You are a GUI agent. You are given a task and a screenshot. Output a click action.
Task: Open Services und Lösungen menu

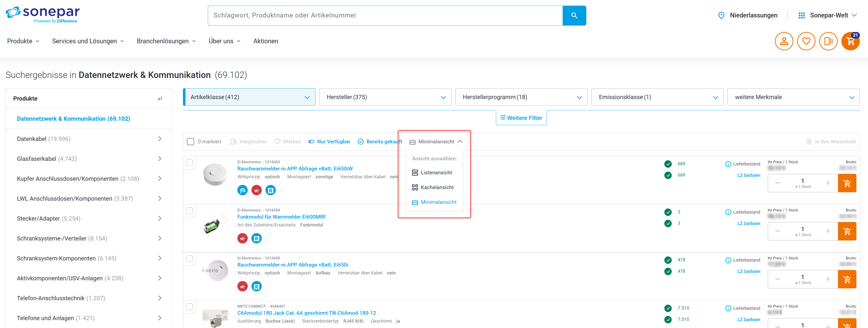(x=88, y=41)
